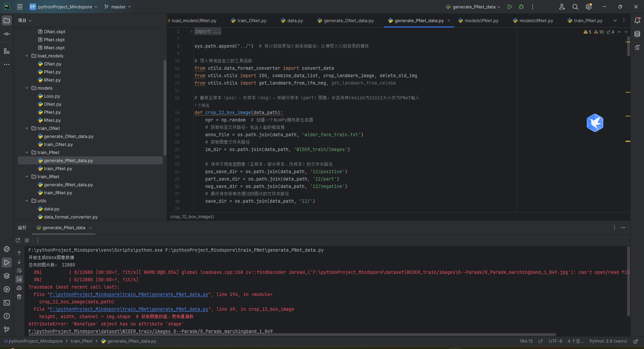Click Python 3.9 (venv) interpreter in status bar
The height and width of the screenshot is (349, 644).
tap(608, 341)
